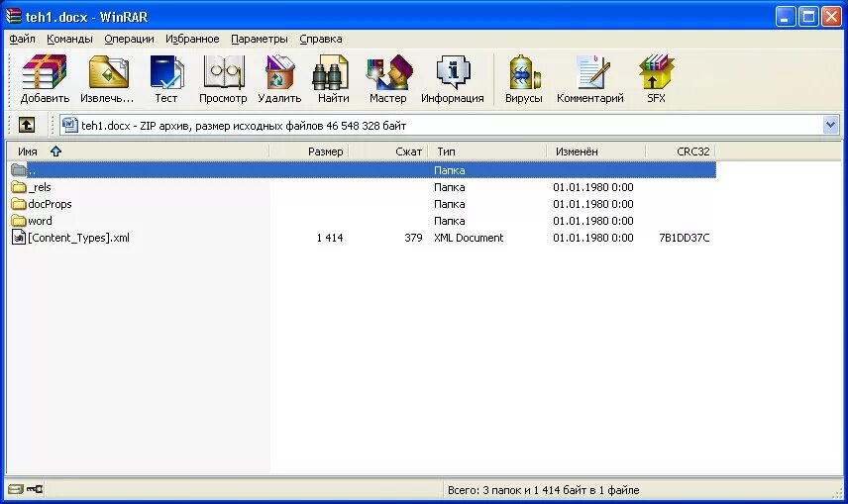The image size is (848, 504).
Task: Click the docProps folder icon
Action: coord(19,204)
